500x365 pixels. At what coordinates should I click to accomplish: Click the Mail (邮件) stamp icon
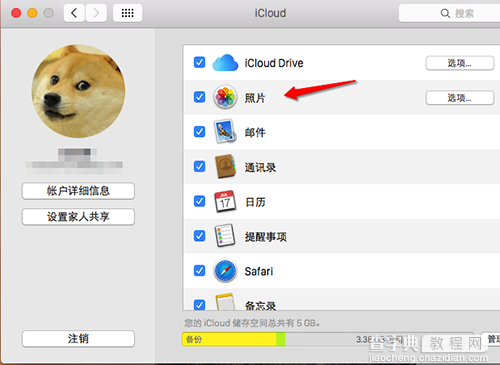(225, 131)
